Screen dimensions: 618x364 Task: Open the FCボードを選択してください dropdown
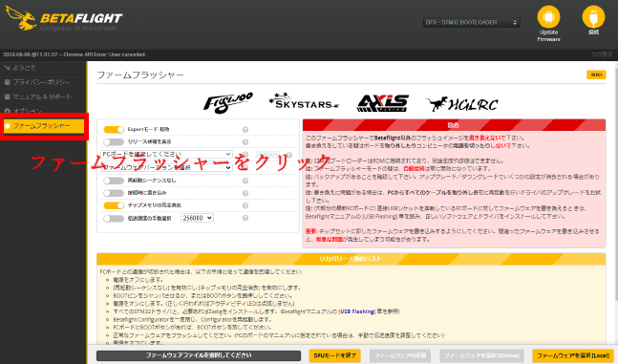[x=166, y=154]
